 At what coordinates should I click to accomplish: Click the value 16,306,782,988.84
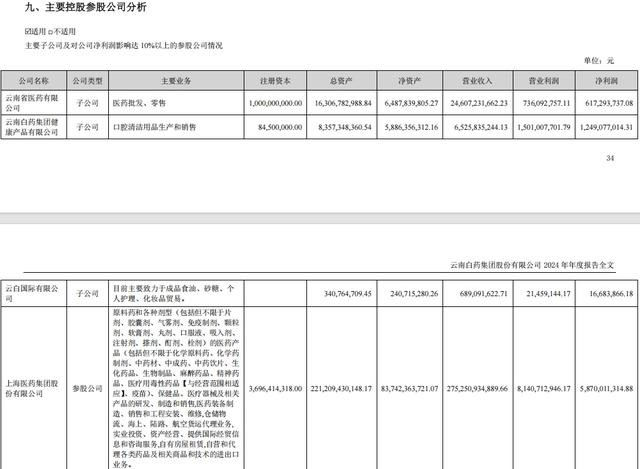tap(343, 103)
